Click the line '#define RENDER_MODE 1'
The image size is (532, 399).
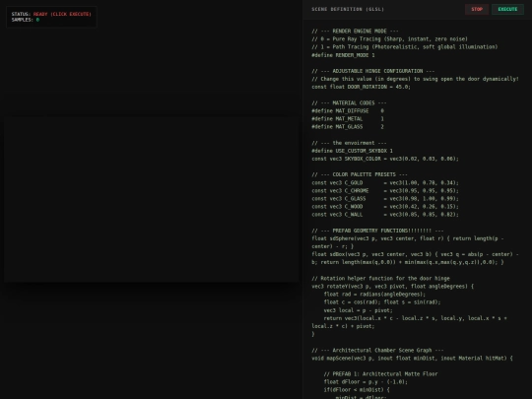343,55
